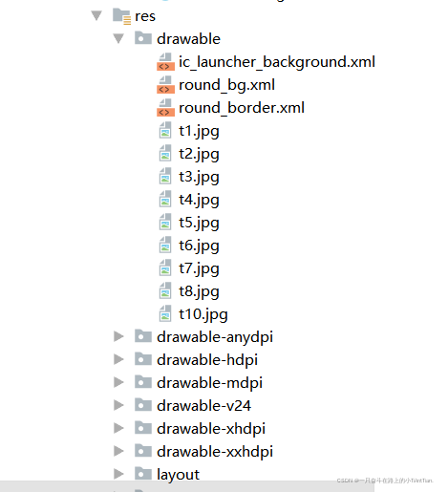Click the res resource folder icon
The height and width of the screenshot is (492, 448).
click(x=121, y=16)
